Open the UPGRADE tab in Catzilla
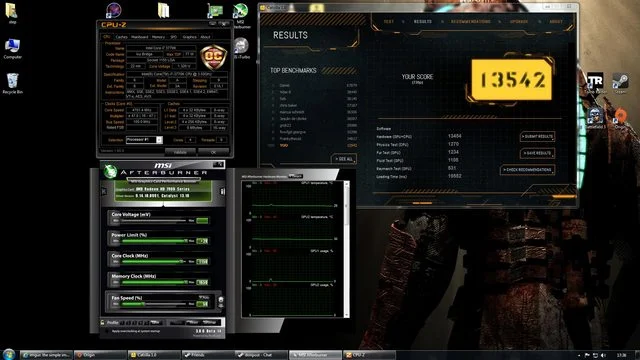 (x=519, y=22)
